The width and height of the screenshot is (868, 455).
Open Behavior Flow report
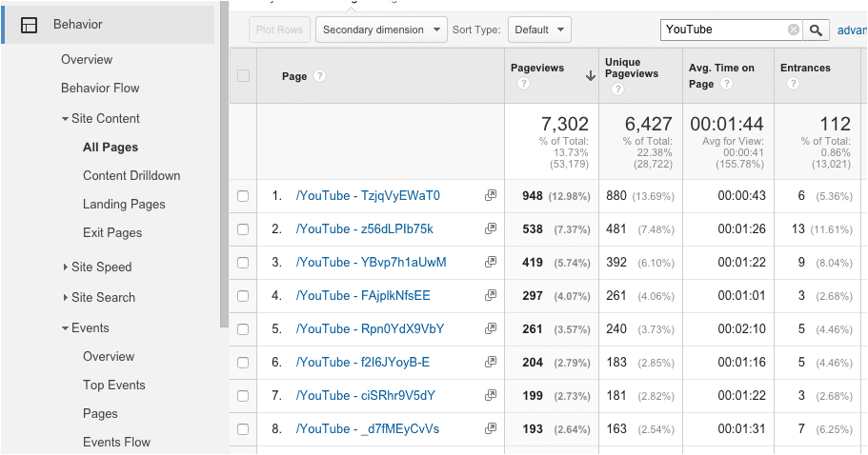tap(100, 88)
